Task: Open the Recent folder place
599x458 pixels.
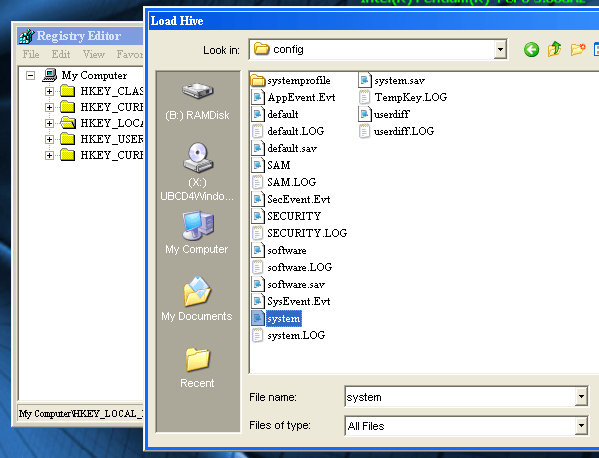Action: point(197,368)
